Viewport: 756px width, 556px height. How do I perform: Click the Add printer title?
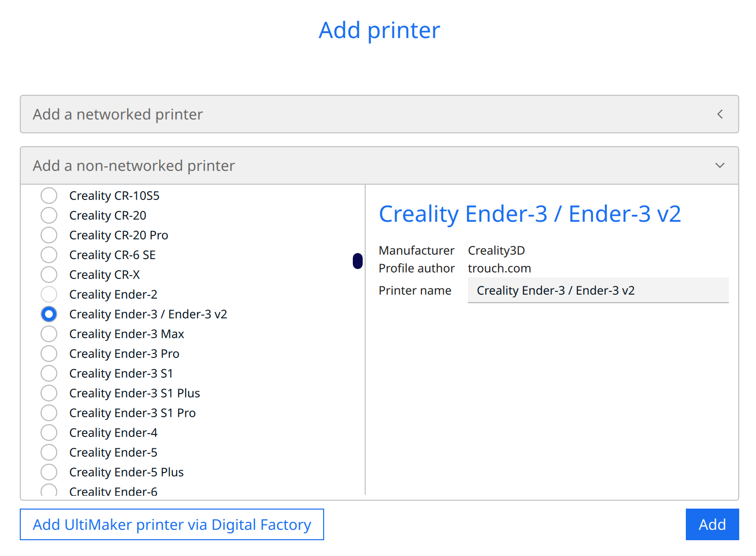click(379, 31)
